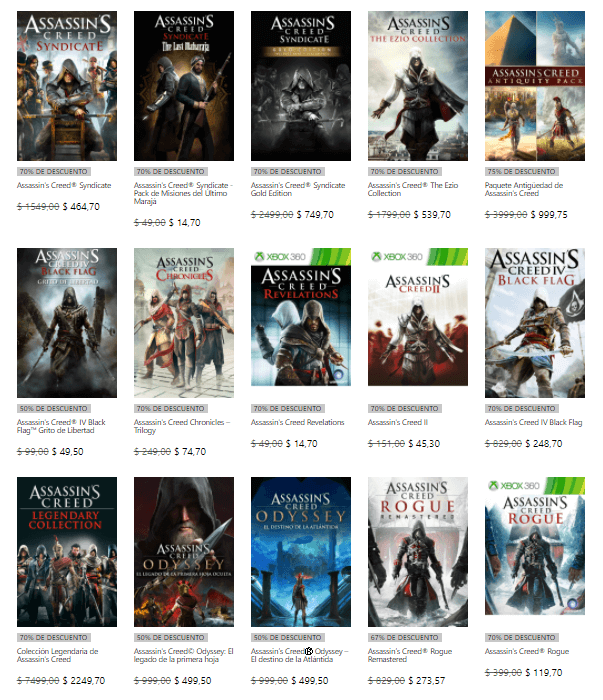The width and height of the screenshot is (603, 700).
Task: Click 'Paquete Antigüedad de Assassin's Creed' title link
Action: click(524, 190)
